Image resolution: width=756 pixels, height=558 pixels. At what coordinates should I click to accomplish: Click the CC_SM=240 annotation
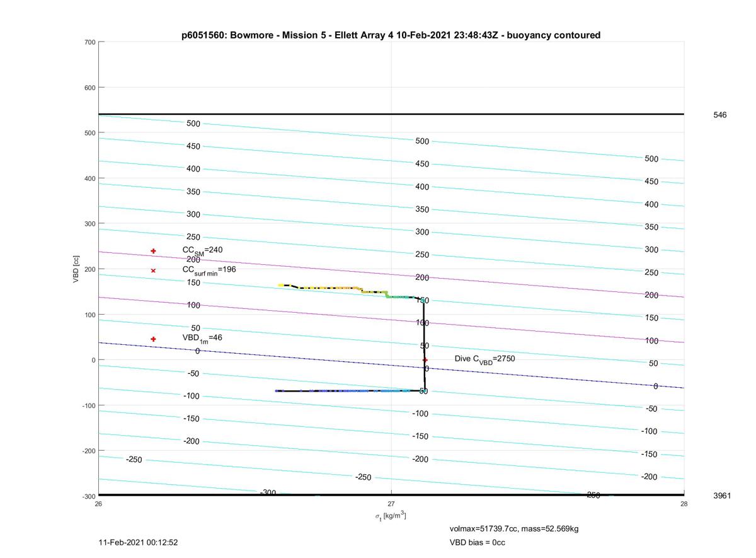pyautogui.click(x=202, y=250)
